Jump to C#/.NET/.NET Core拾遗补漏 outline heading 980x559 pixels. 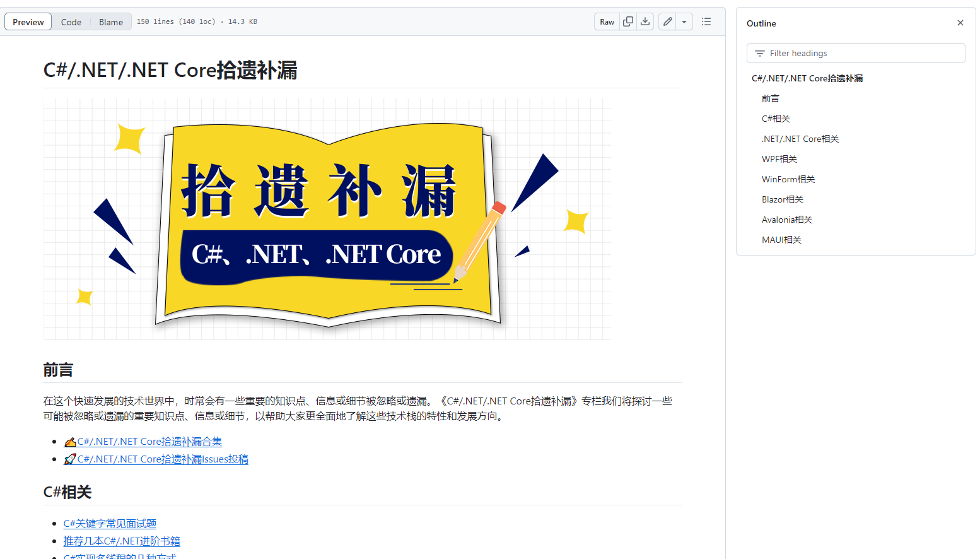[x=807, y=78]
